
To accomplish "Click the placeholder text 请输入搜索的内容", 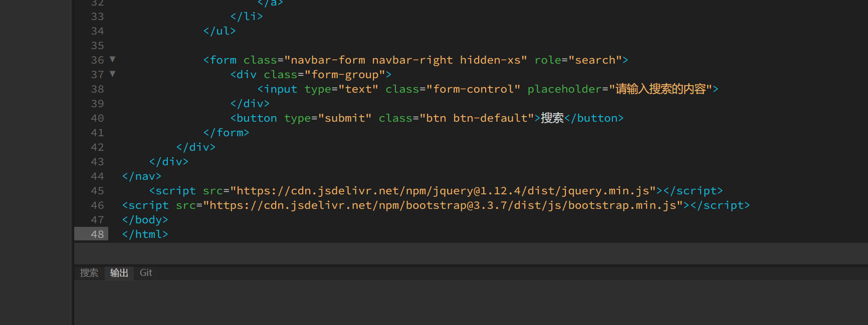I will click(x=661, y=89).
